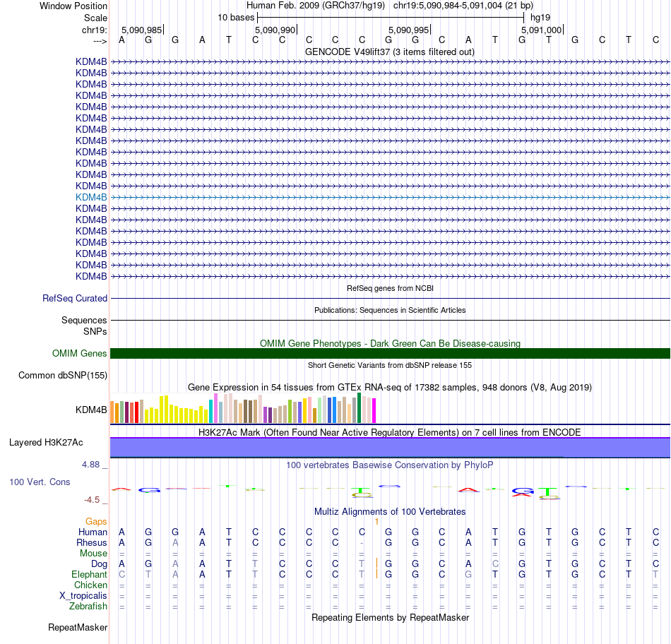This screenshot has height=644, width=671.
Task: Click the Layered H3K27Ac track label
Action: click(46, 443)
